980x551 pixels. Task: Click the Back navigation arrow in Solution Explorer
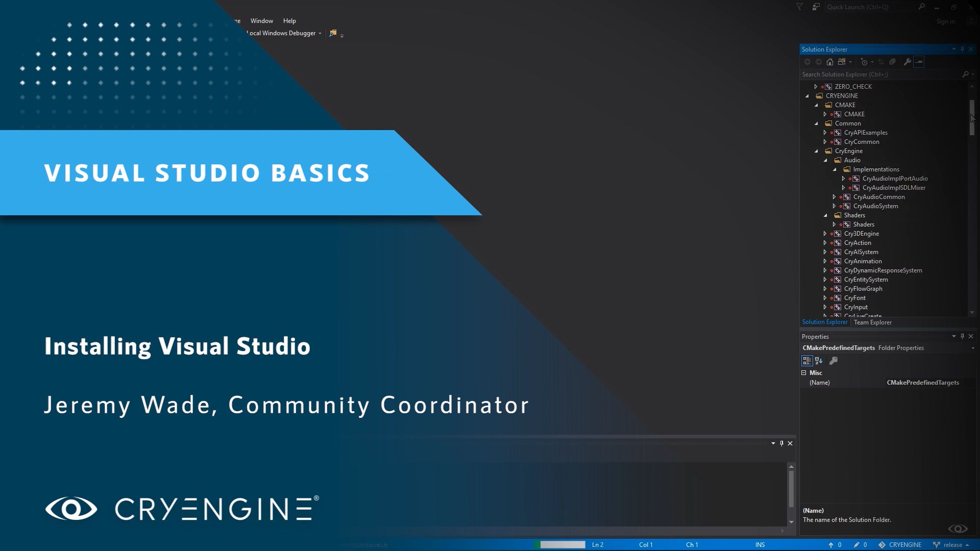[x=808, y=62]
